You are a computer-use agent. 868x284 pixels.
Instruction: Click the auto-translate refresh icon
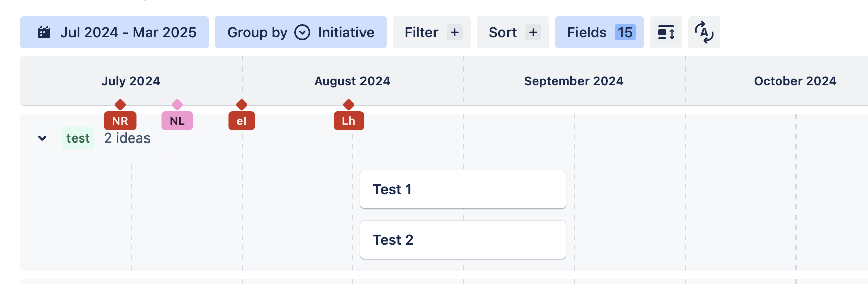pos(704,32)
